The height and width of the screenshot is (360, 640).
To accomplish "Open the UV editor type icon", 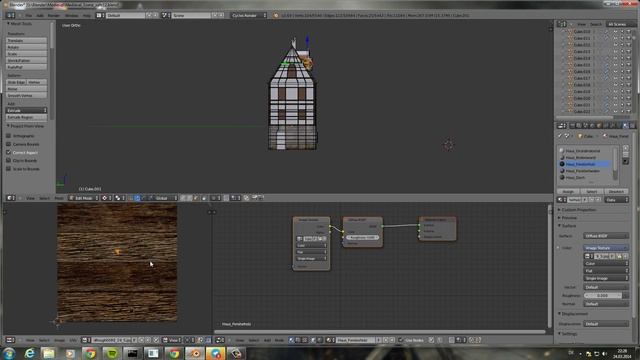I will (x=9, y=340).
